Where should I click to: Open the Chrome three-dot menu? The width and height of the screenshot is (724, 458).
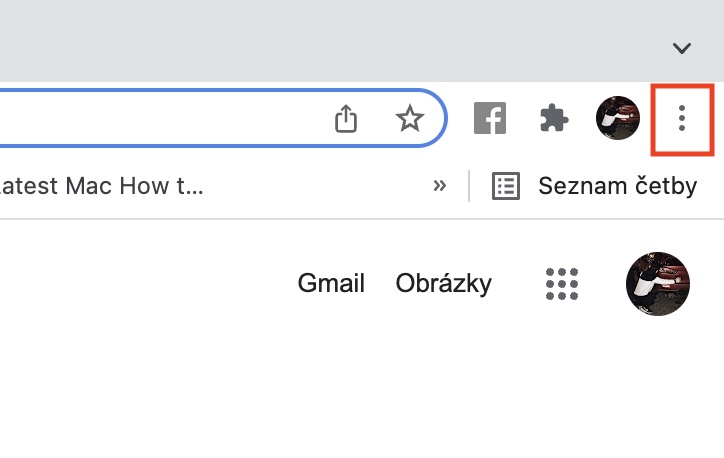point(682,119)
